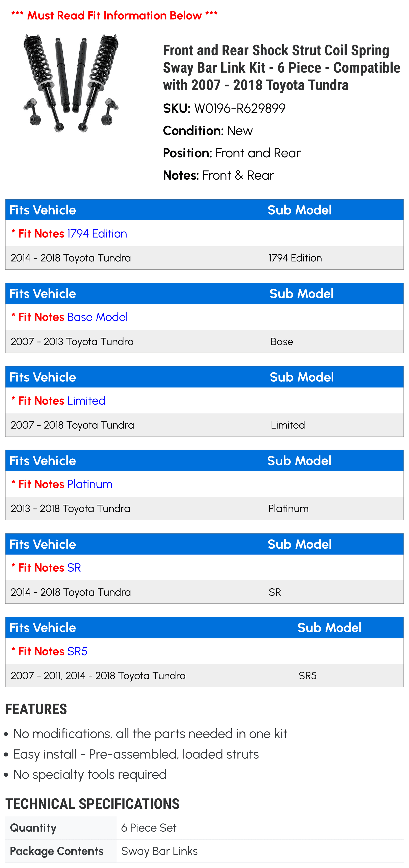Click the SKU W0196-R629899 text

[224, 108]
